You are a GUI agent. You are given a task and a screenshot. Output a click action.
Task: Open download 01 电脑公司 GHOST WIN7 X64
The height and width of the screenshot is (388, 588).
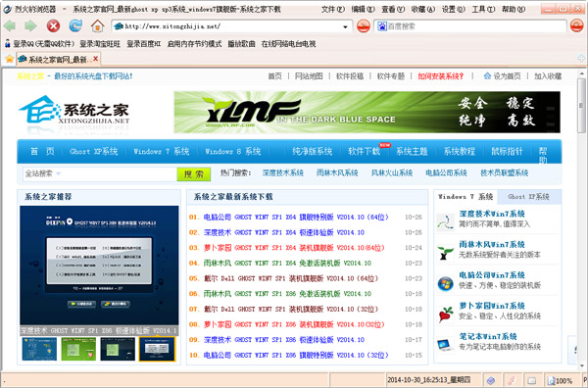pos(296,218)
